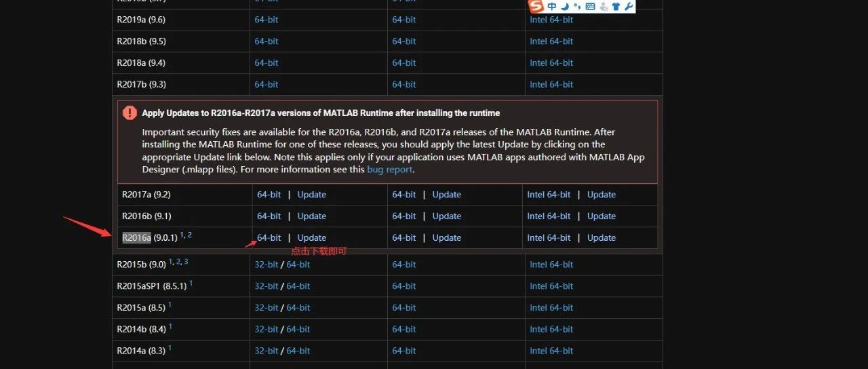Click Update beside Intel 64-bit for R2016a
Image resolution: width=868 pixels, height=369 pixels.
click(601, 237)
